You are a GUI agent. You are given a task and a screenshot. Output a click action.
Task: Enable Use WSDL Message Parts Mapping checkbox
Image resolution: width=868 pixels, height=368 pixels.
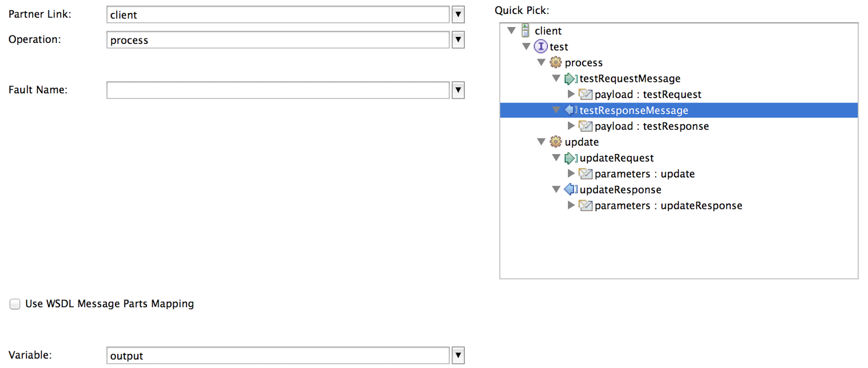tap(15, 304)
